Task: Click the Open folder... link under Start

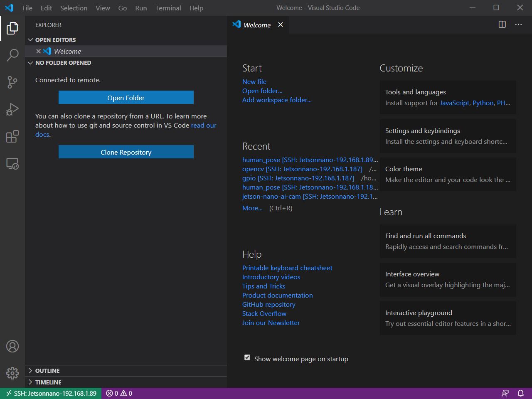Action: click(262, 91)
